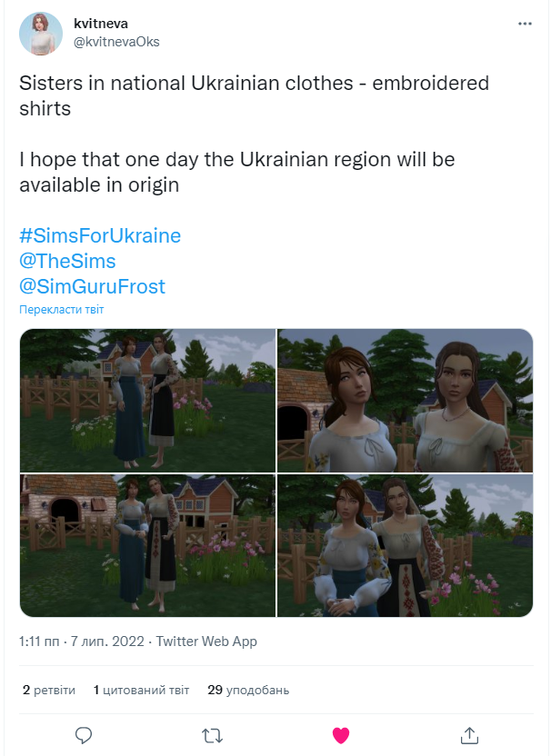Viewport: 551px width, 756px height.
Task: Open bottom-right photo with pink flowers
Action: [x=406, y=545]
